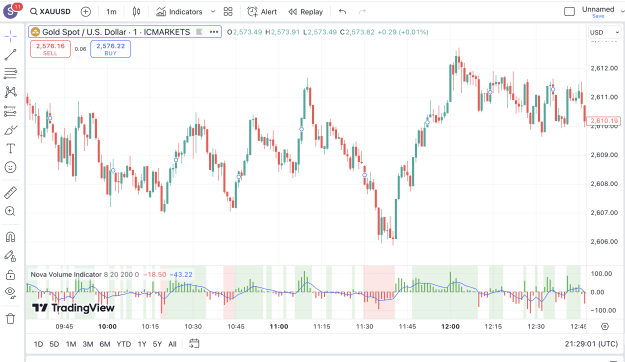Set range to 5Y

coord(157,344)
